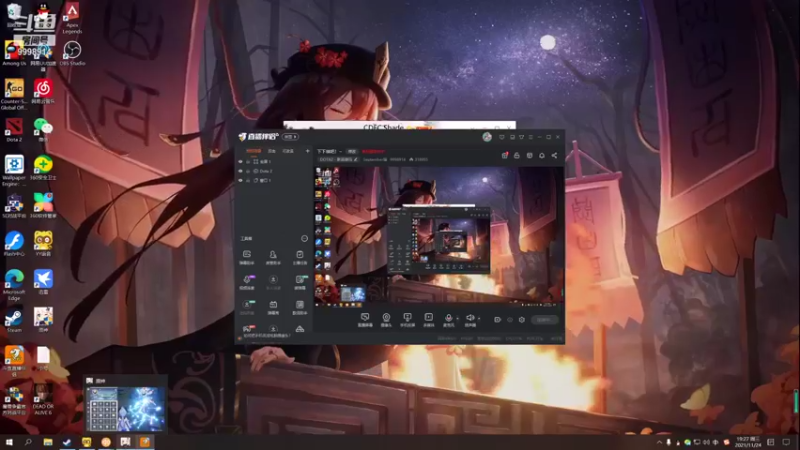The image size is (800, 450).
Task: Open Apex Legends desktop icon
Action: (72, 19)
